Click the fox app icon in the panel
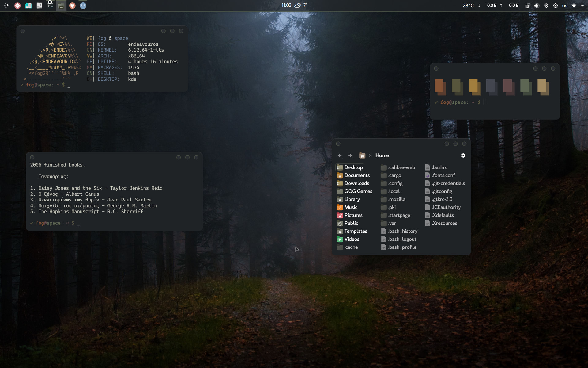588x368 pixels. (72, 6)
